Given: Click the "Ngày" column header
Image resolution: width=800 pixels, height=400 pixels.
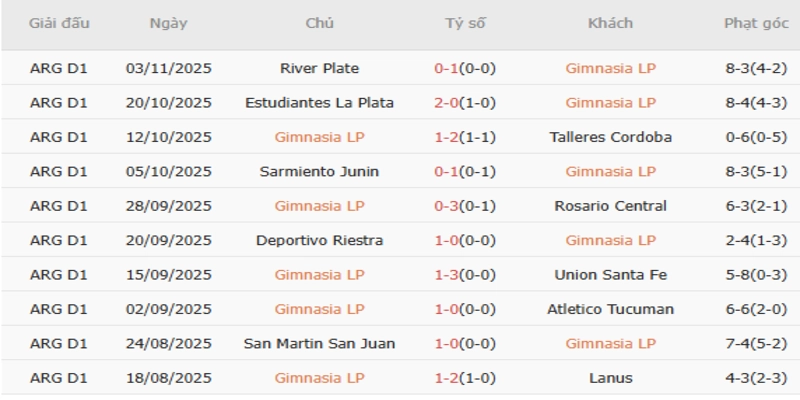Looking at the screenshot, I should click(168, 23).
